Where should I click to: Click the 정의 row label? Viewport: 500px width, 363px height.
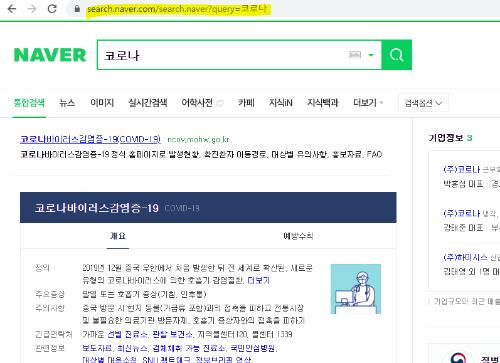(x=42, y=268)
